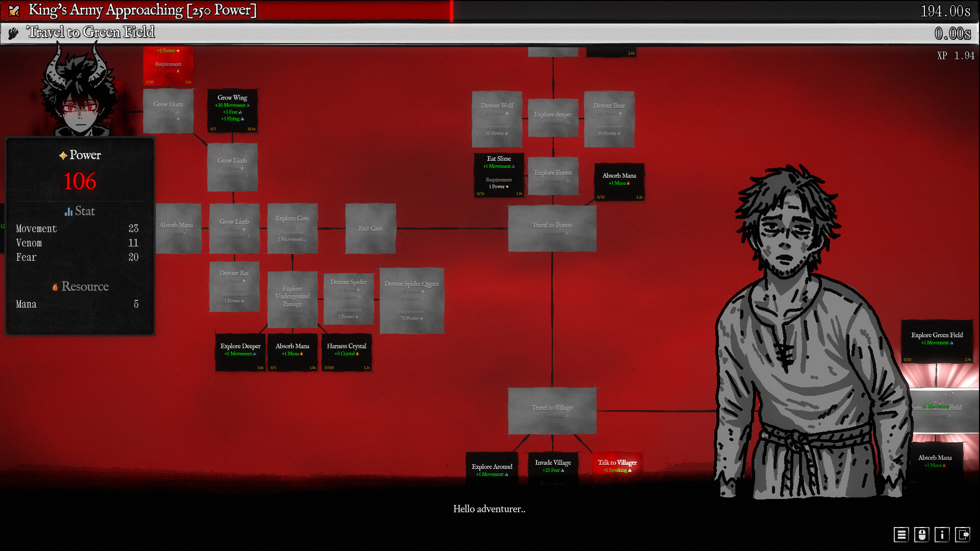Choose the Invade Village node

pos(553,466)
